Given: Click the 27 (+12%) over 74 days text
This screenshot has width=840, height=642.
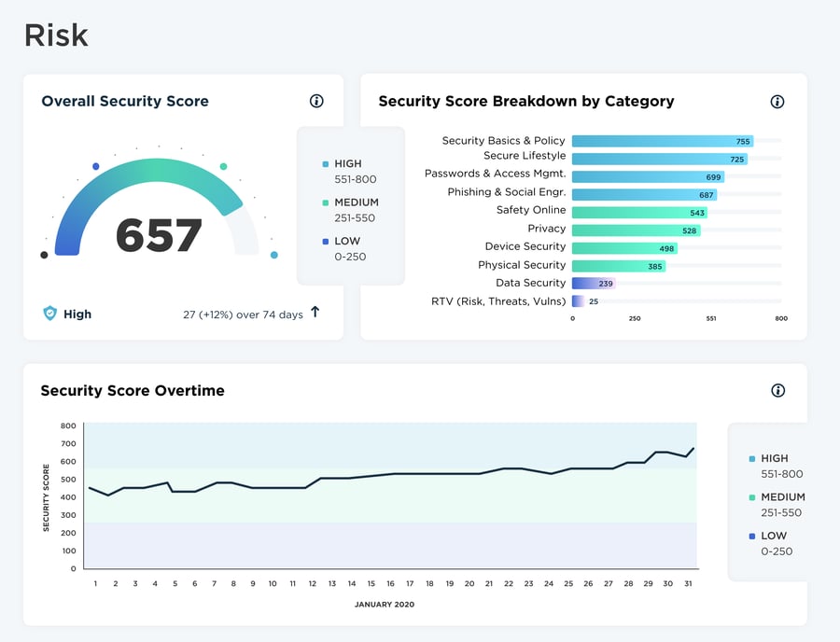Looking at the screenshot, I should click(x=243, y=314).
